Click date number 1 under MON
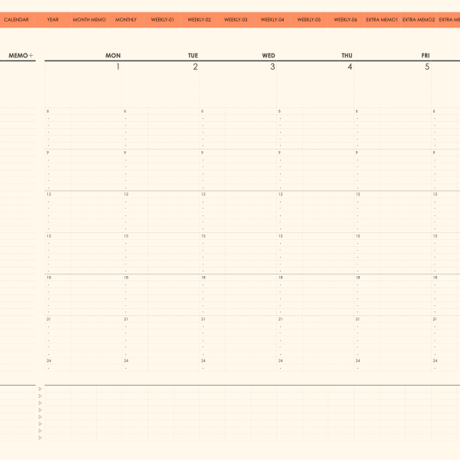The width and height of the screenshot is (460, 460). (118, 67)
